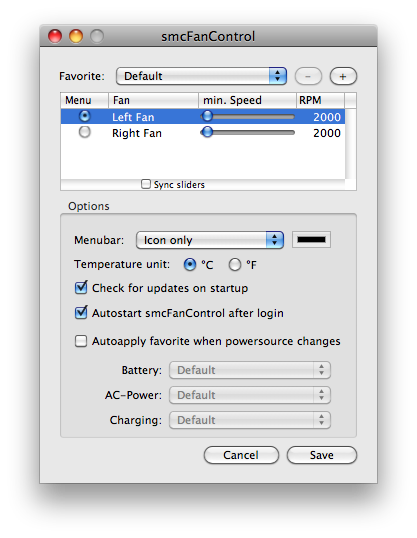Open the Battery favorite dropdown
Image resolution: width=417 pixels, height=538 pixels.
[250, 370]
